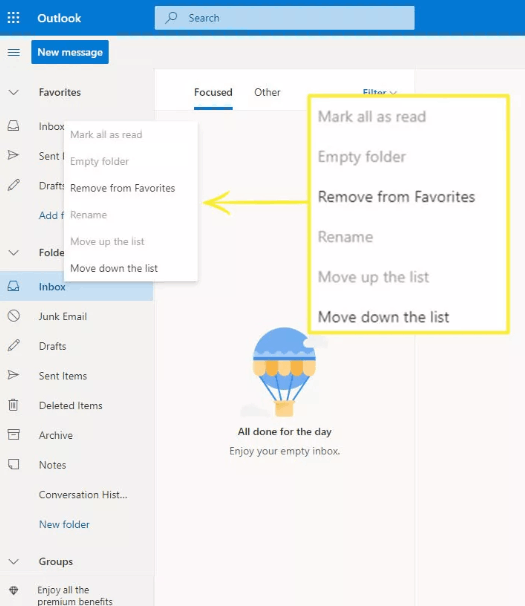Click the Add favorite link
This screenshot has width=525, height=606.
coord(51,215)
